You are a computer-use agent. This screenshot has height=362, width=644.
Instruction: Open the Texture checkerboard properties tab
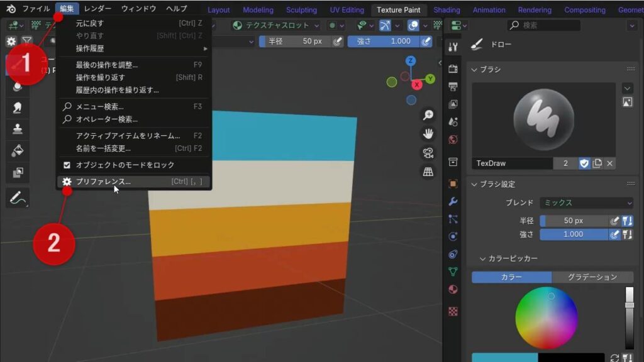[x=453, y=311]
